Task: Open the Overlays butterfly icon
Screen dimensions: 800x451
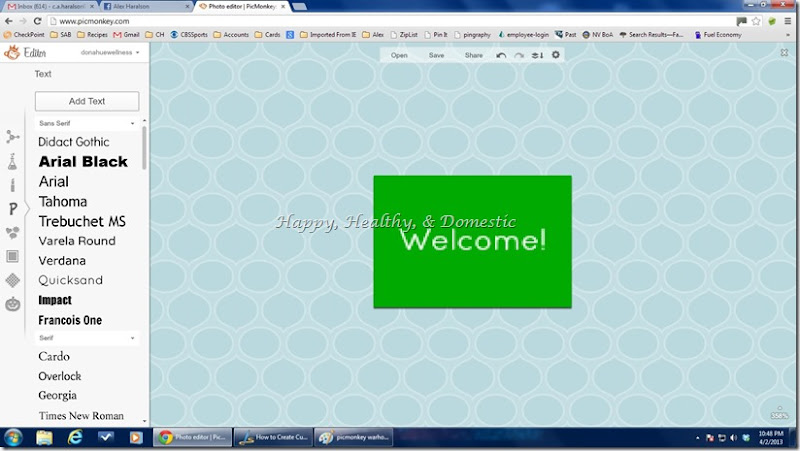Action: [12, 233]
